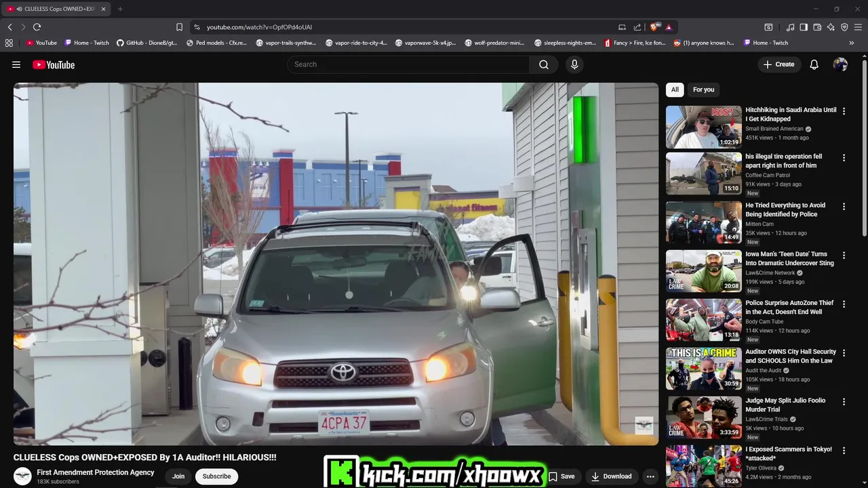Select the For you filter chip
This screenshot has width=868, height=488.
(703, 89)
